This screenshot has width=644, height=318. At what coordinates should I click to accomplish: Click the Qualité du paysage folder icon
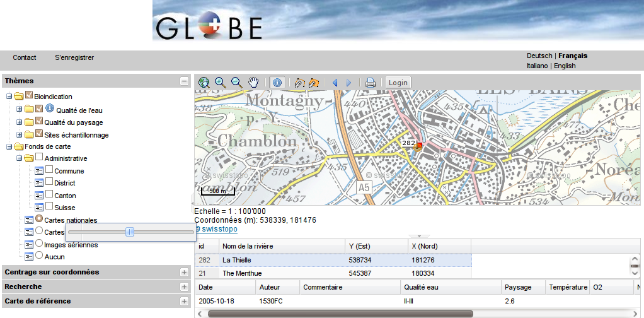pyautogui.click(x=29, y=122)
